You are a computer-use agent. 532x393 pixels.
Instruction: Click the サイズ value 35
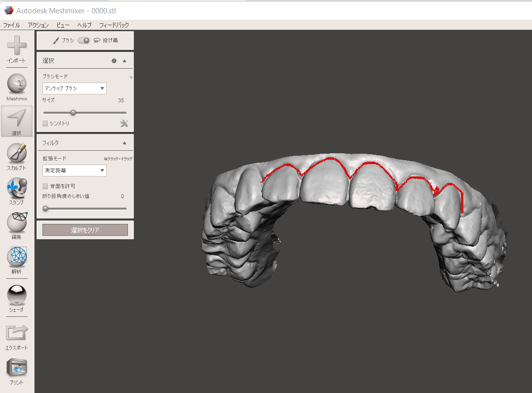(121, 100)
